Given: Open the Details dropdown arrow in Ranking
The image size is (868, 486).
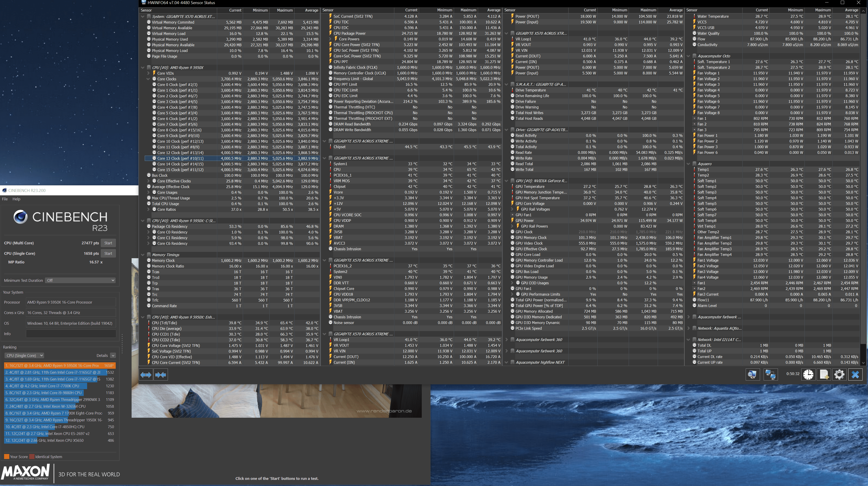Looking at the screenshot, I should coord(113,356).
